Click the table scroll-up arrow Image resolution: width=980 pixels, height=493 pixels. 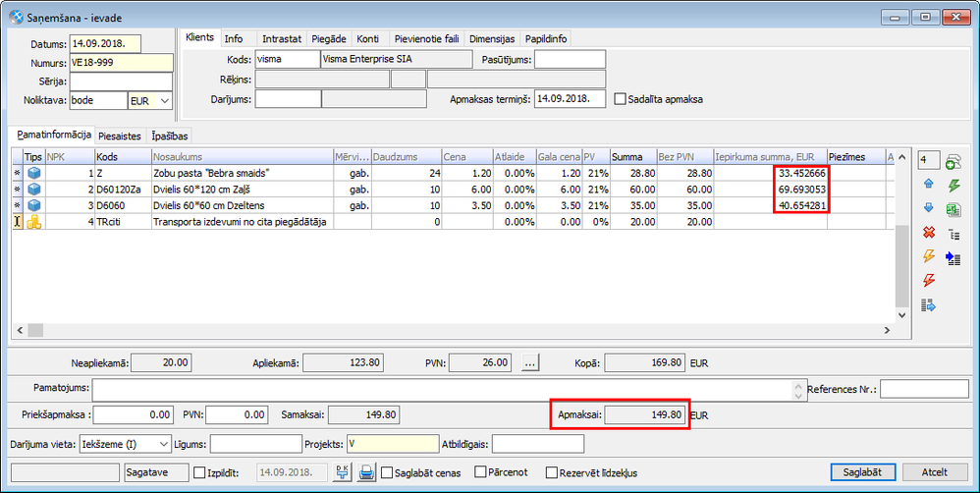(x=900, y=157)
